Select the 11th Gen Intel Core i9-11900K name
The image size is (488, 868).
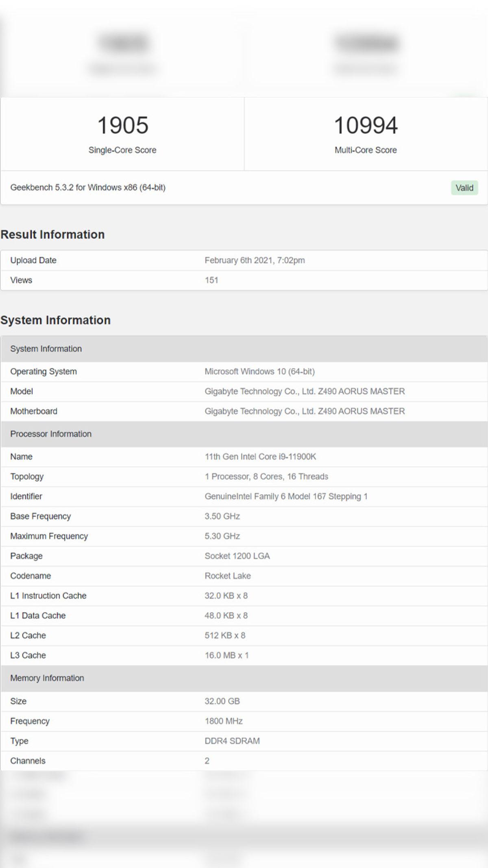(260, 457)
